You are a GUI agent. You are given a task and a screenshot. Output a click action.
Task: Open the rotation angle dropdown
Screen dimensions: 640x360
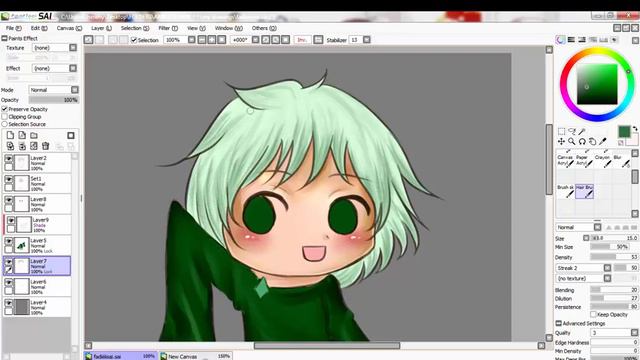pos(256,40)
